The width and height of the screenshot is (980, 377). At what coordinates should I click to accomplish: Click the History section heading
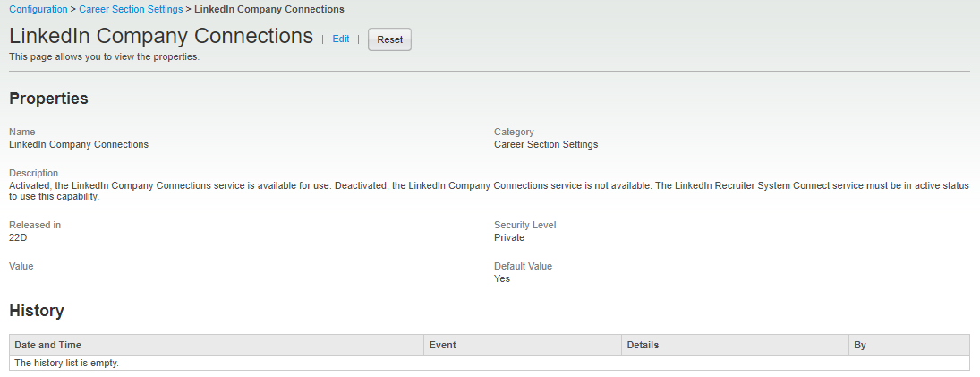coord(37,311)
